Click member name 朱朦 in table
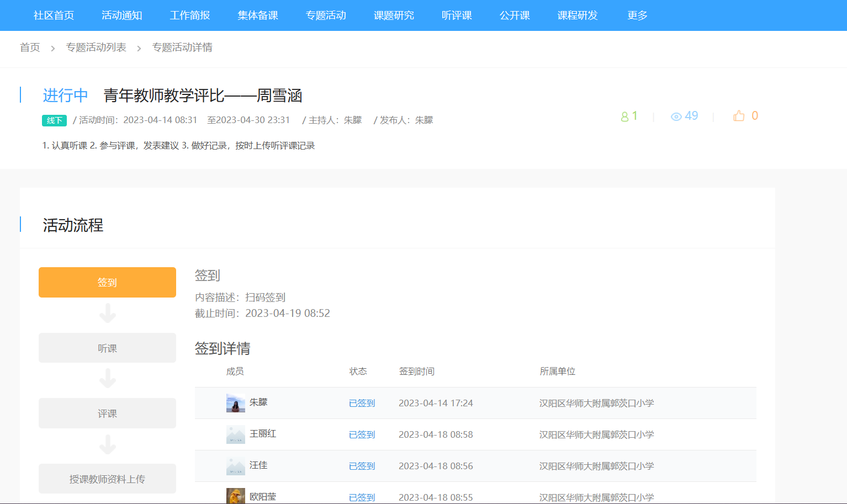Image resolution: width=847 pixels, height=504 pixels. click(258, 402)
